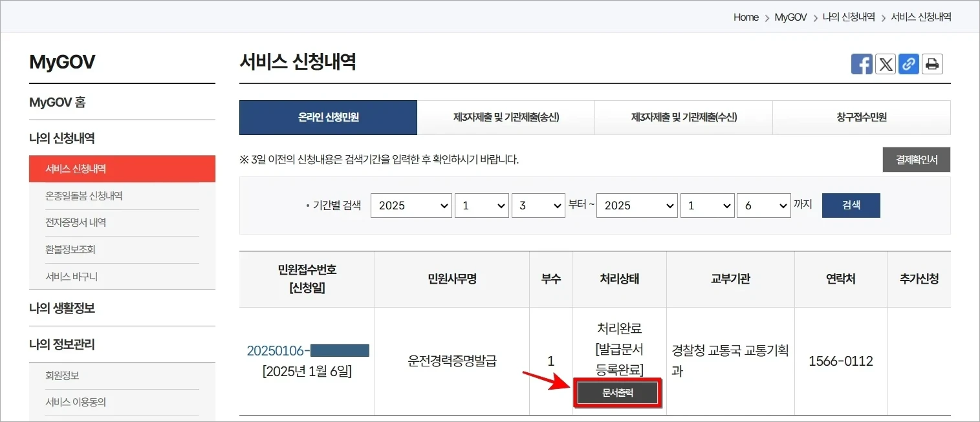Switch to the 창구접수민원 tab
980x422 pixels.
coord(861,117)
